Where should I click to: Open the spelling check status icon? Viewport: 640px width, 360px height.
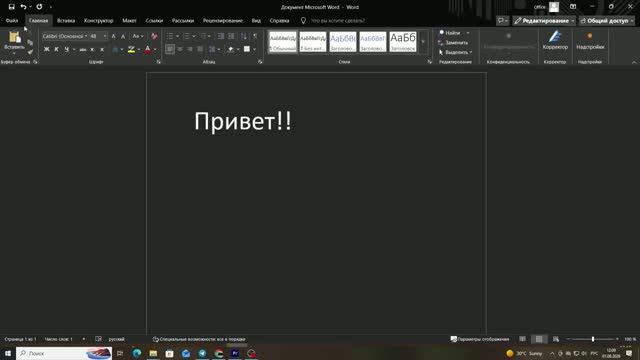click(98, 339)
